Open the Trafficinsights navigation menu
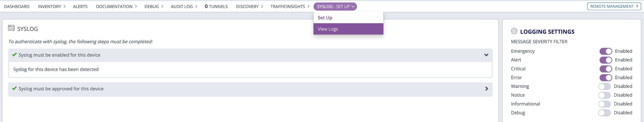The height and width of the screenshot is (122, 644). coord(290,7)
